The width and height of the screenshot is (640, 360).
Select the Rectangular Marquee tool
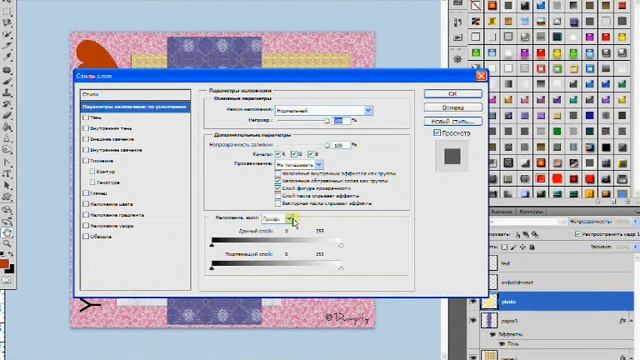7,12
